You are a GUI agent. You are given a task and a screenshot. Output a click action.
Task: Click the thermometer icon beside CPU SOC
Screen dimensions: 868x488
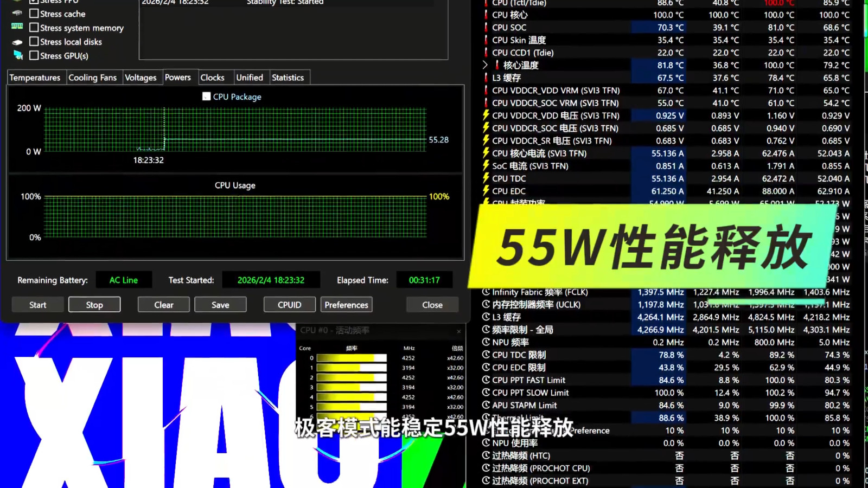pos(486,27)
